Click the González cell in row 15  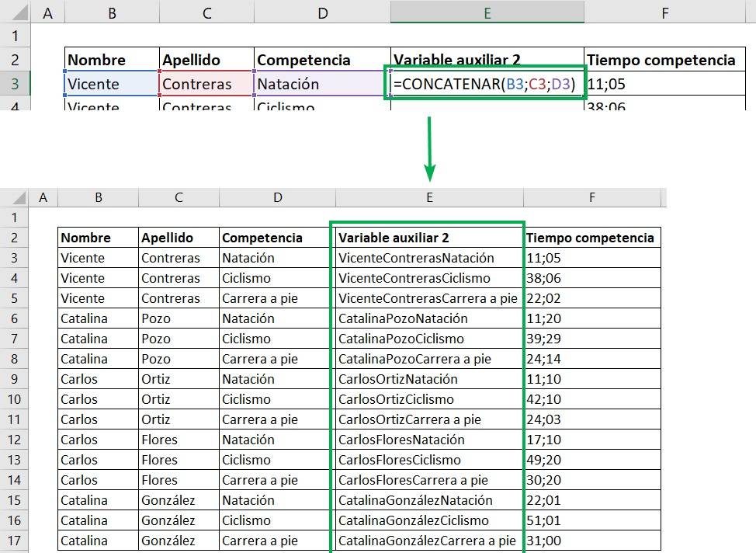click(179, 500)
